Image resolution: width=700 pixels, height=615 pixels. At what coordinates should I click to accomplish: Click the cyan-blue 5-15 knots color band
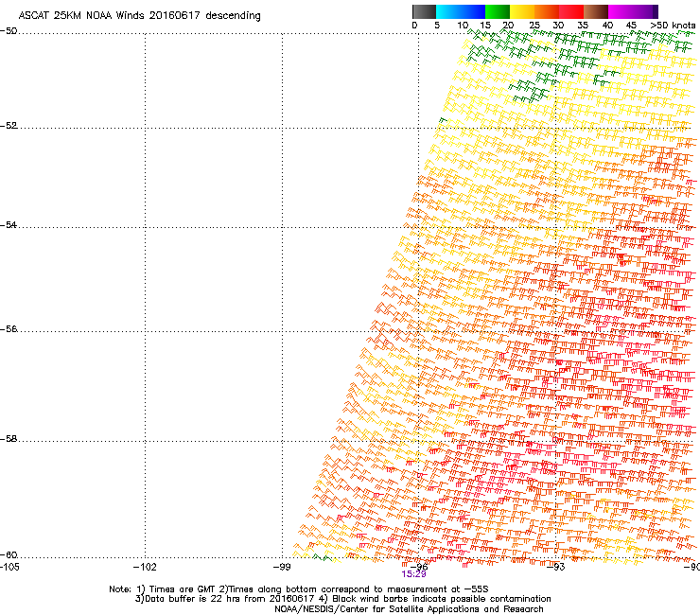(461, 11)
